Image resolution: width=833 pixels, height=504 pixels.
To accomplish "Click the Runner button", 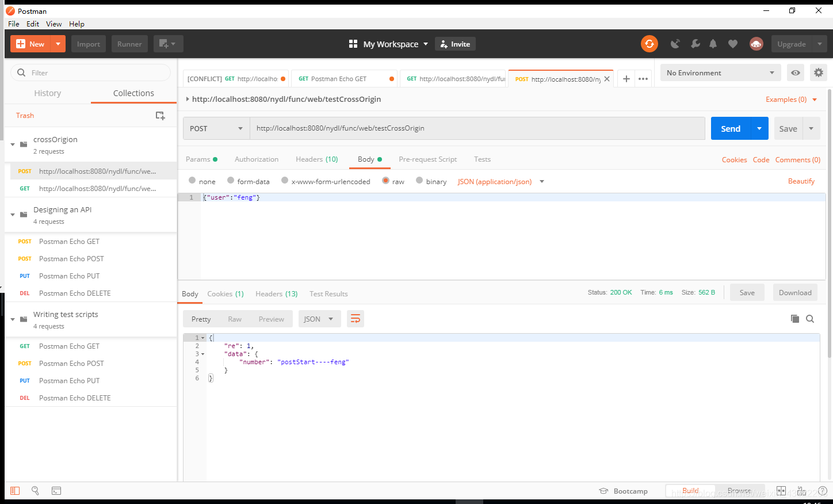I will tap(129, 44).
